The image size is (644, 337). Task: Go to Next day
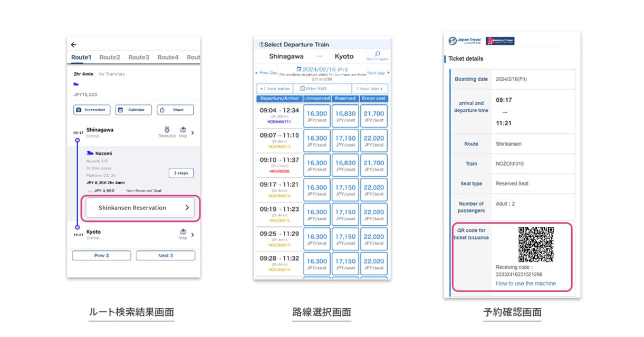coord(378,73)
